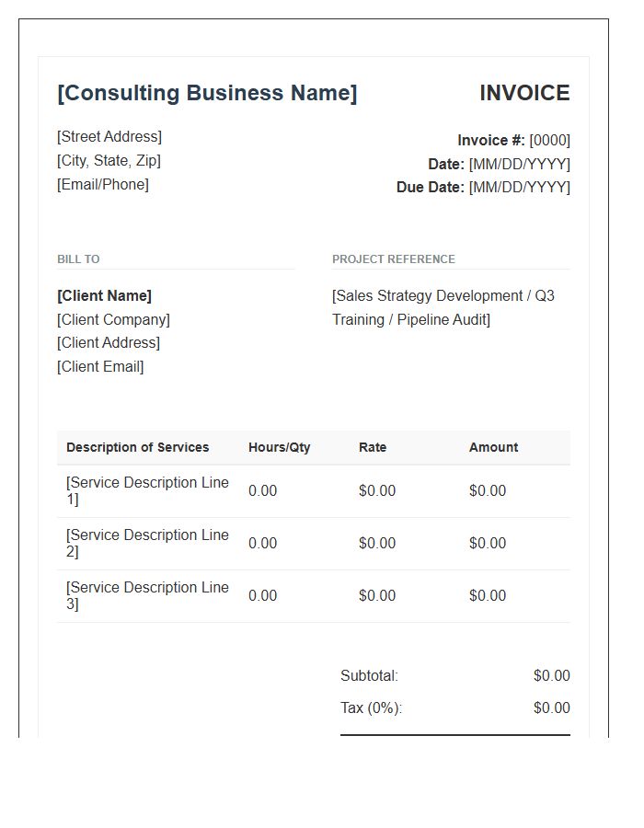644x828 pixels.
Task: Click the rate $0.00 in Line 3 row
Action: (x=377, y=595)
